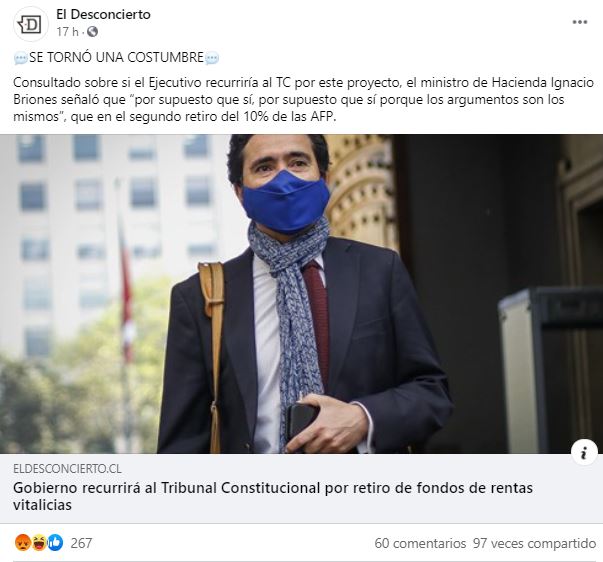
Task: Click speech bubble emoji before SE TORNÓ
Action: click(x=21, y=58)
